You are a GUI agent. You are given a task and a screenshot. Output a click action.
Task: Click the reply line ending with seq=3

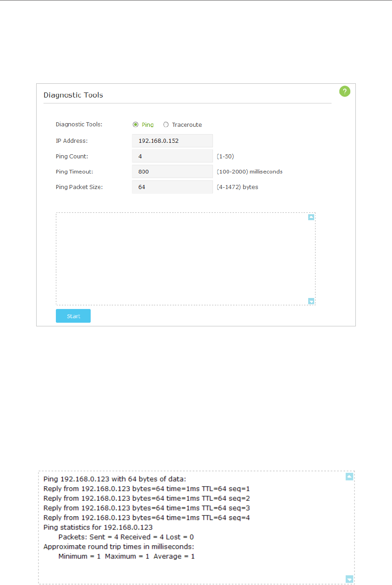click(x=147, y=508)
